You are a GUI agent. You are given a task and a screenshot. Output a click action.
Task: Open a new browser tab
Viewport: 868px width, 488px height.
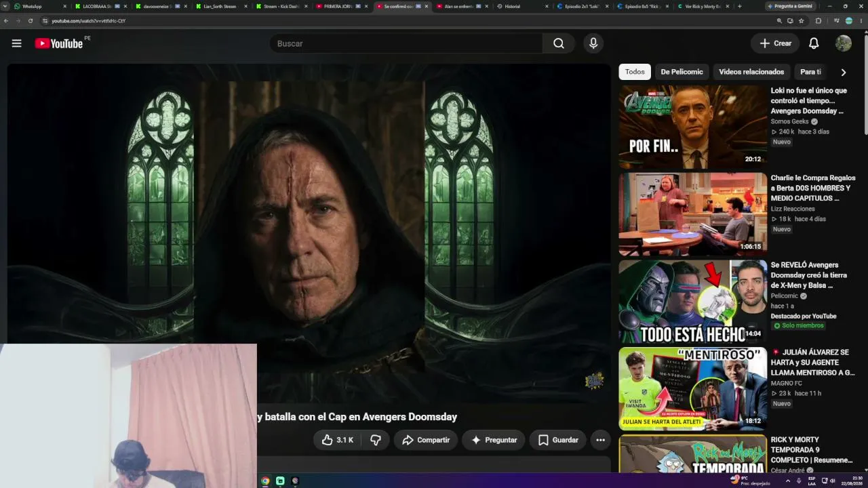(x=739, y=6)
